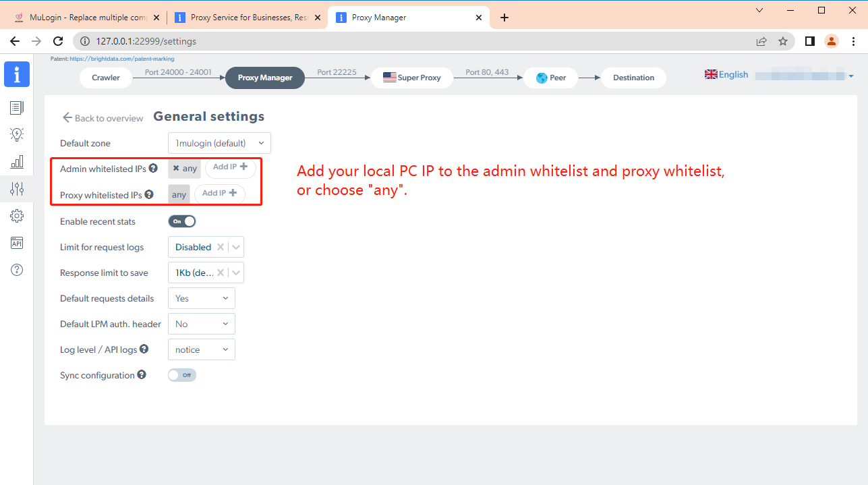Click Add IP for admin whitelist

pyautogui.click(x=230, y=168)
